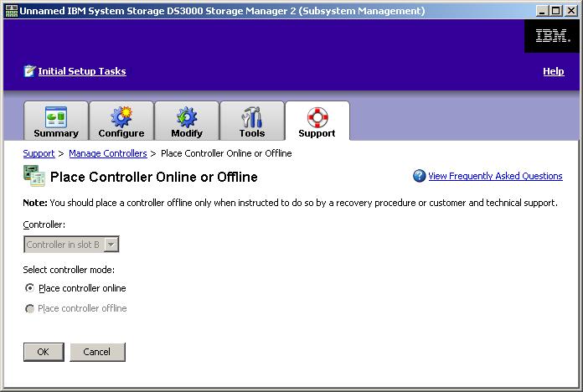Select Place controller online radio button
Viewport: 583px width, 392px height.
tap(30, 288)
